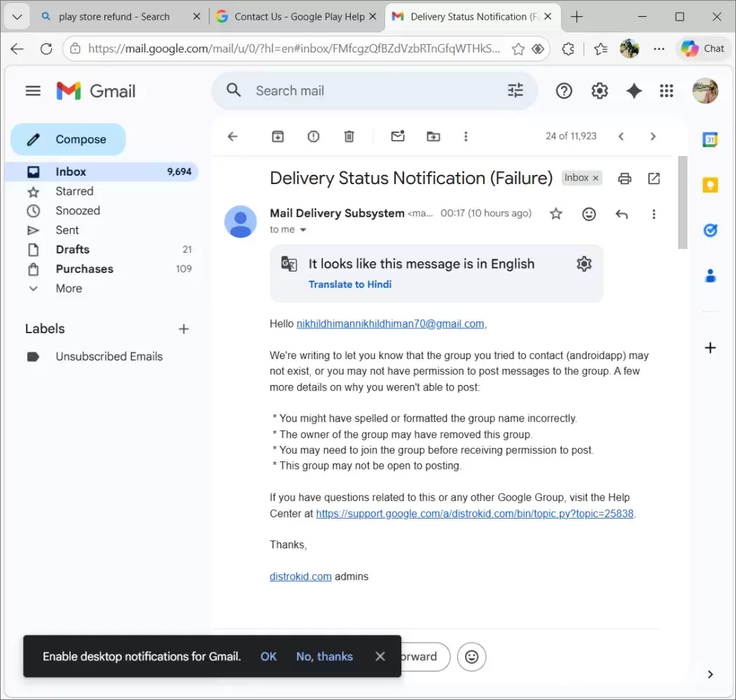Star the Mail Delivery Subsystem message

tap(556, 214)
